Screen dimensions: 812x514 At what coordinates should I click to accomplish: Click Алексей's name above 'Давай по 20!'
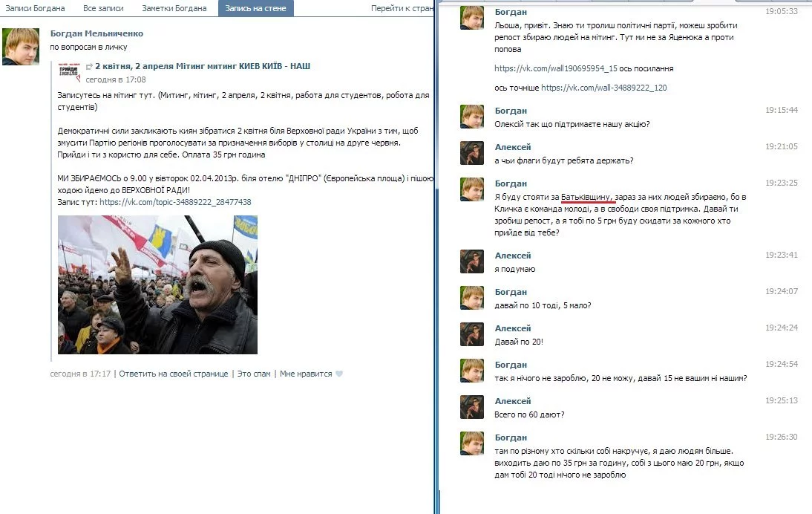(513, 328)
